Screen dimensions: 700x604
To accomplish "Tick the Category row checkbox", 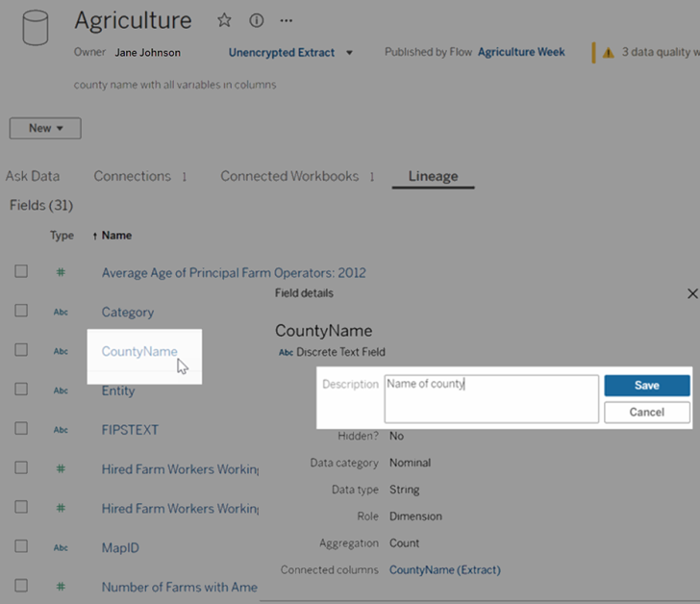I will [x=21, y=311].
